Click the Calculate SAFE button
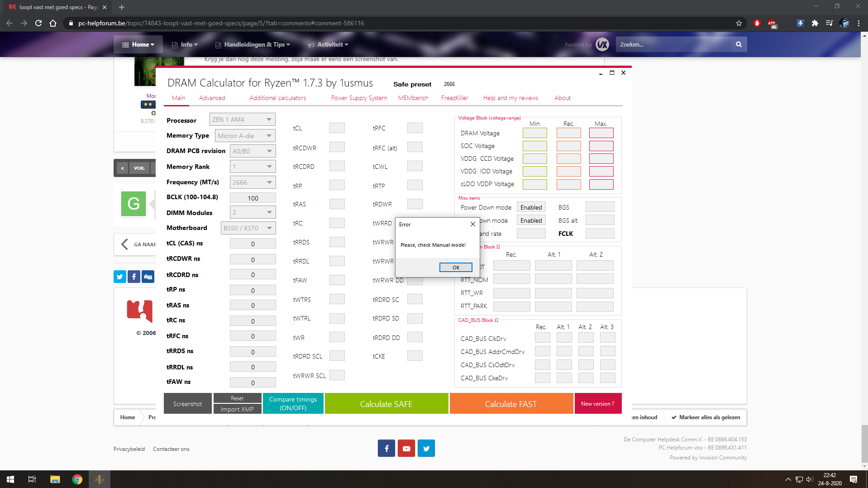868x488 pixels. (386, 403)
